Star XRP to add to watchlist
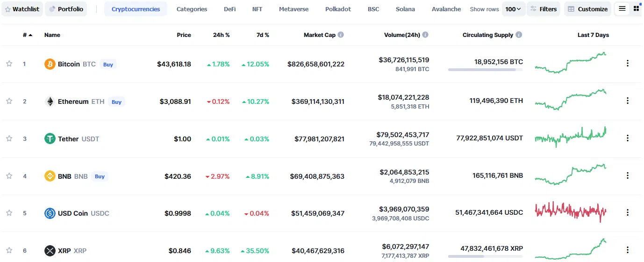 (x=9, y=250)
